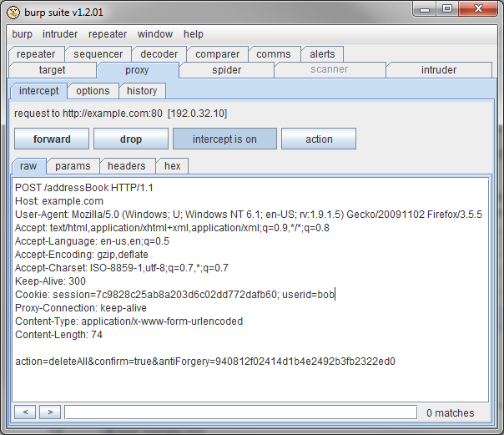Image resolution: width=504 pixels, height=435 pixels.
Task: Open the help menu
Action: (194, 34)
